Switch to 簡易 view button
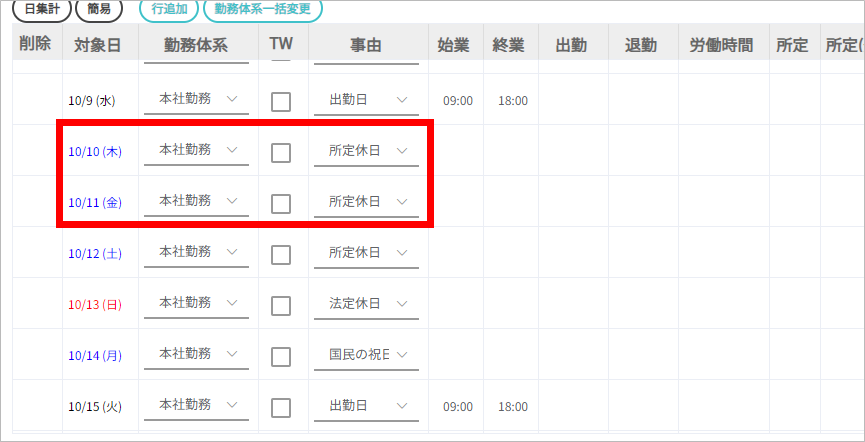 coord(99,9)
